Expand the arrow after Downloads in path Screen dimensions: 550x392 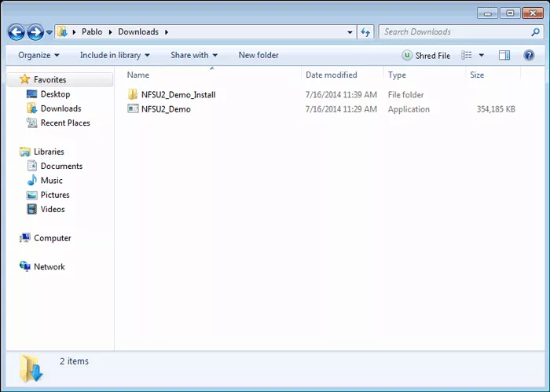click(x=167, y=32)
